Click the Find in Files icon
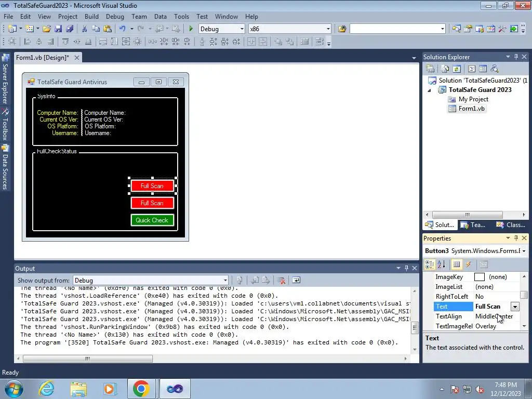The height and width of the screenshot is (399, 532). tap(342, 29)
